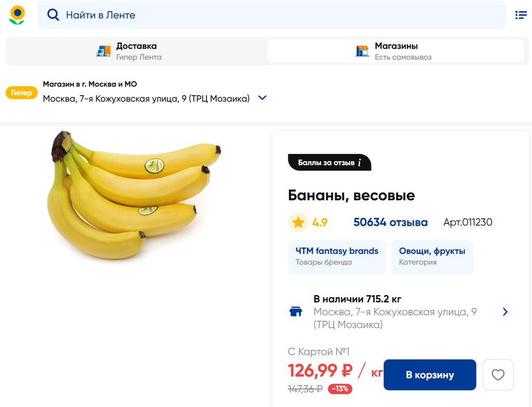This screenshot has height=407, width=532.
Task: Click the search magnifier icon
Action: point(53,15)
